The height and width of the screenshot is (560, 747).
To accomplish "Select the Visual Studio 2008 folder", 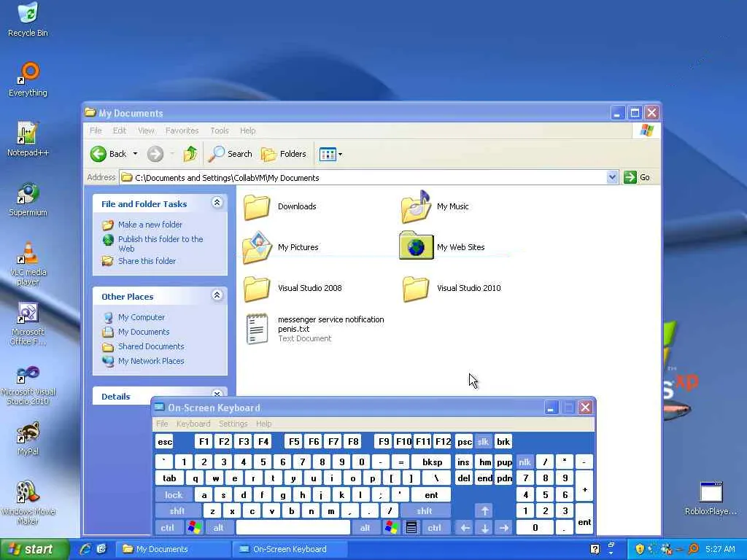I will tap(293, 288).
